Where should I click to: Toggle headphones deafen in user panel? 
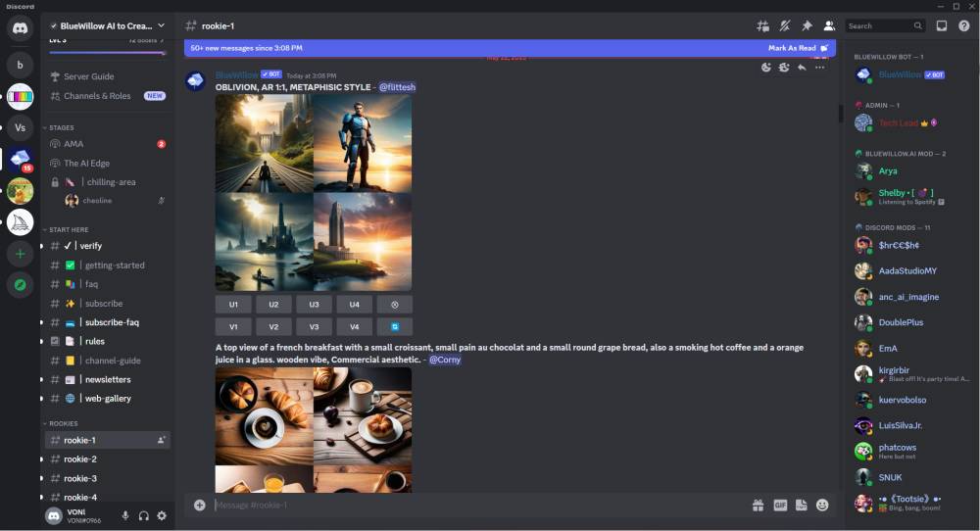pos(144,515)
